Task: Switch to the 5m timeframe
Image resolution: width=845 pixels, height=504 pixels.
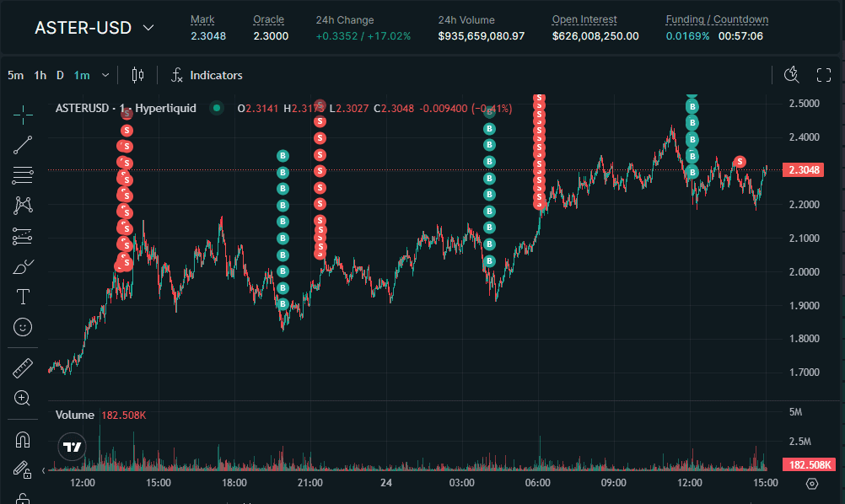Action: click(16, 75)
